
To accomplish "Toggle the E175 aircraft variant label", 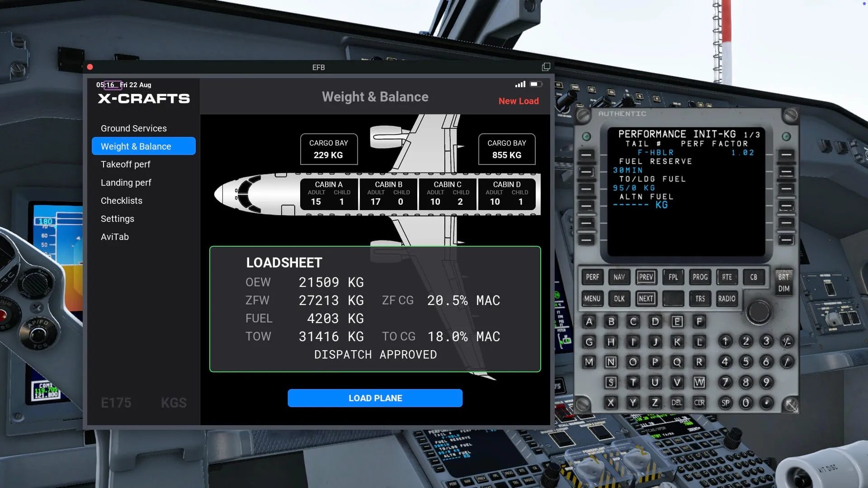I will coord(116,403).
